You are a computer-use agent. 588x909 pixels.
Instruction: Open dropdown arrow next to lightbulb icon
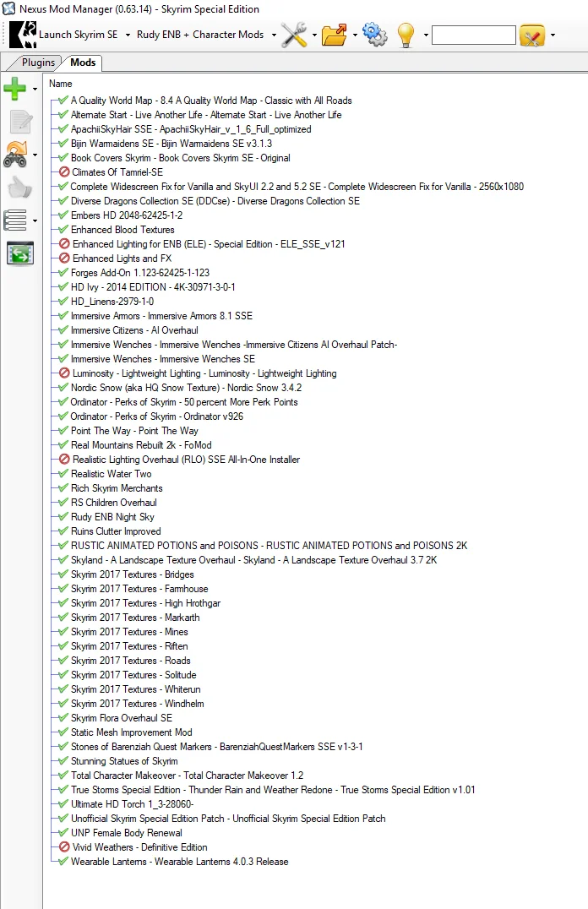click(x=426, y=35)
